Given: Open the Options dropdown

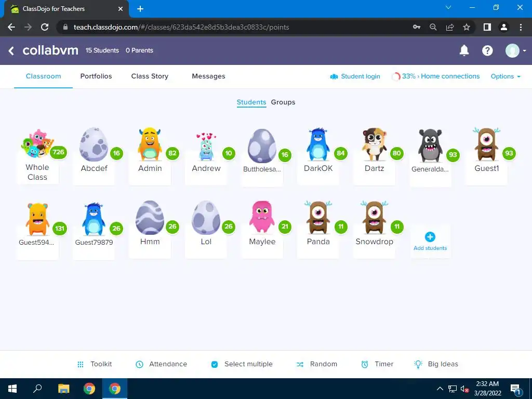Looking at the screenshot, I should point(506,76).
